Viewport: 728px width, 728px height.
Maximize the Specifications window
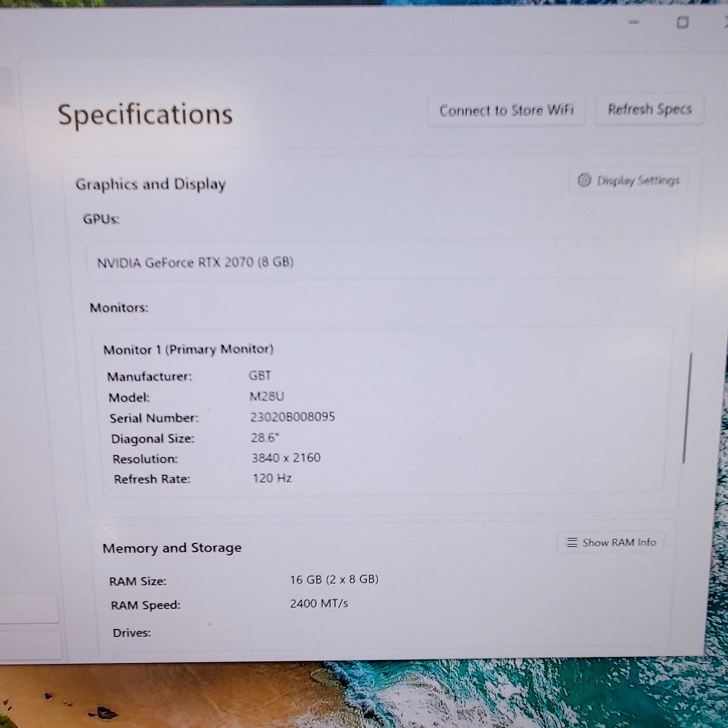pyautogui.click(x=682, y=22)
